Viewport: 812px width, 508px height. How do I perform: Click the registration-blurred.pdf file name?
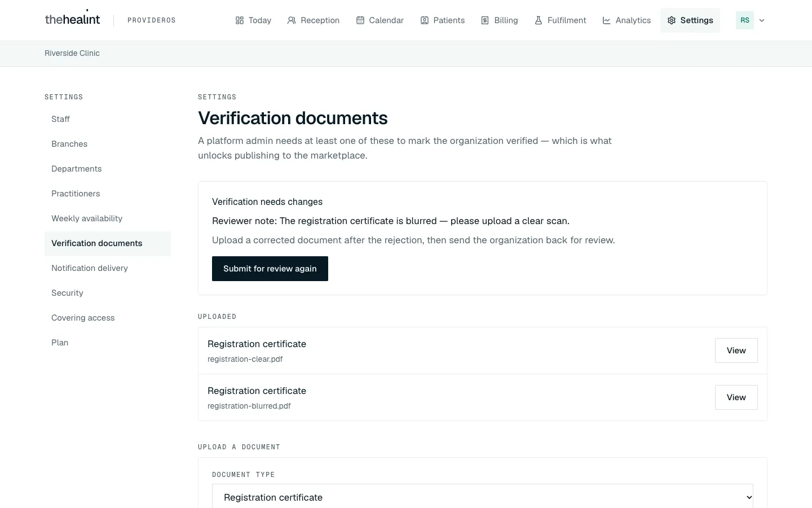(249, 406)
